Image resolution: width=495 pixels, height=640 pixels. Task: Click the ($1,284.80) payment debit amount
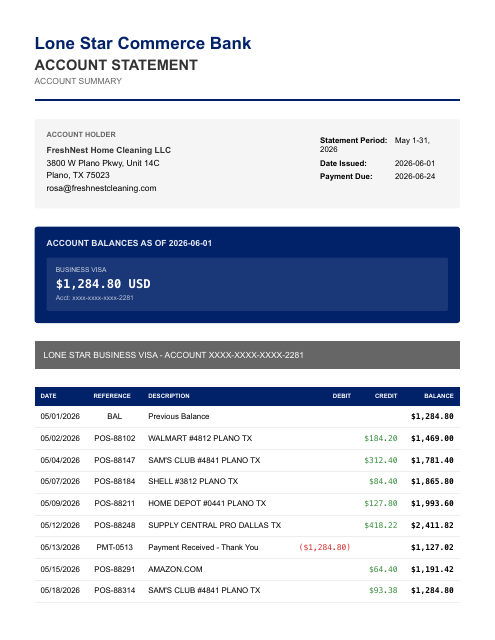point(324,547)
